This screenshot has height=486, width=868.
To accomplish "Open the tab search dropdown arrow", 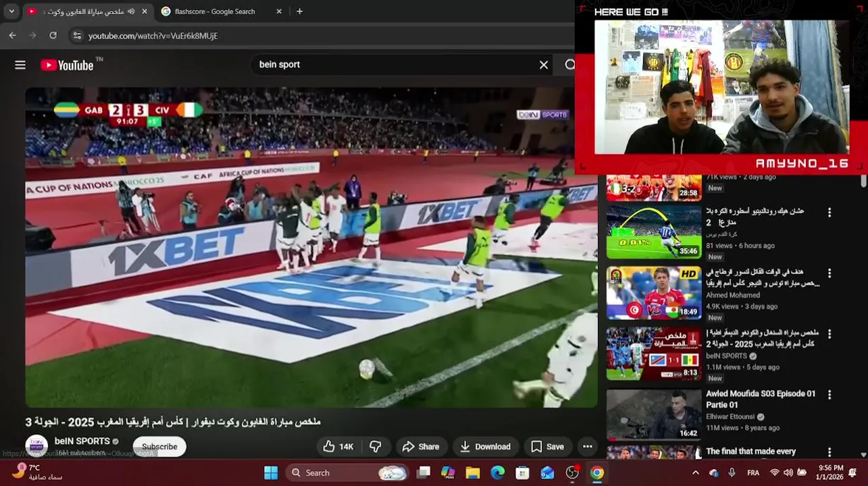I will (11, 11).
